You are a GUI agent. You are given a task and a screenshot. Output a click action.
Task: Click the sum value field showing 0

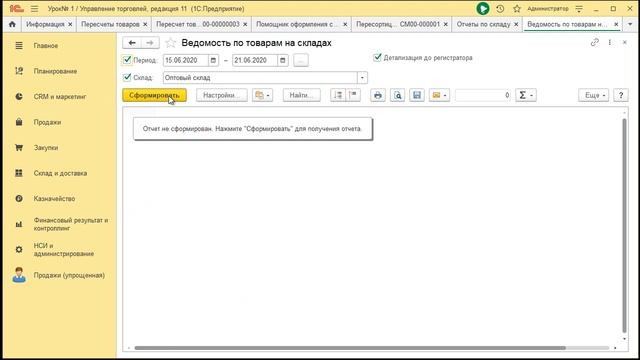pos(483,95)
